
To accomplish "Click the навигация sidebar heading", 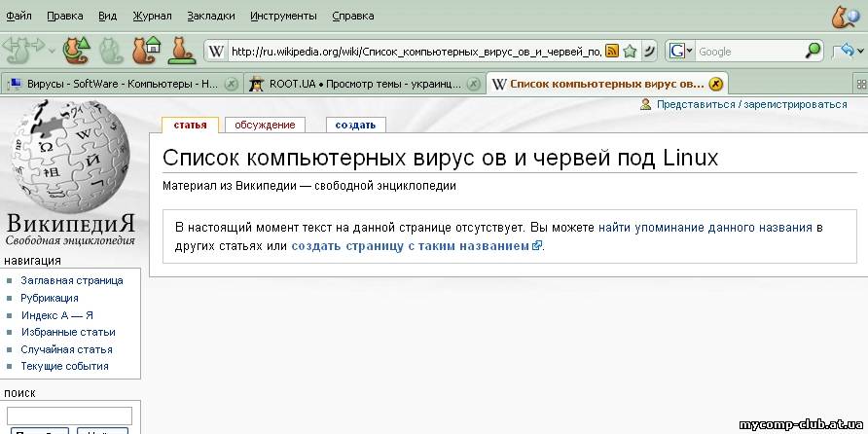I will tap(33, 261).
